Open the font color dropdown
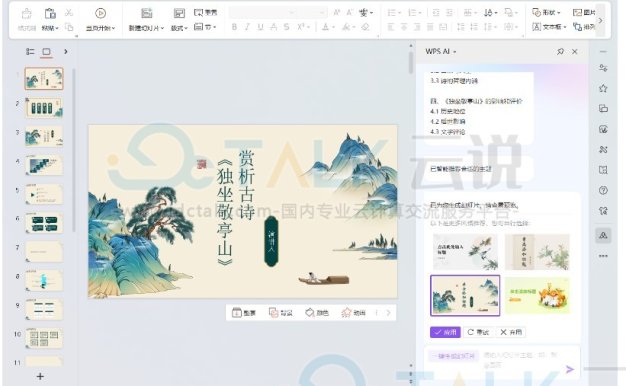Image resolution: width=626 pixels, height=386 pixels. [333, 28]
